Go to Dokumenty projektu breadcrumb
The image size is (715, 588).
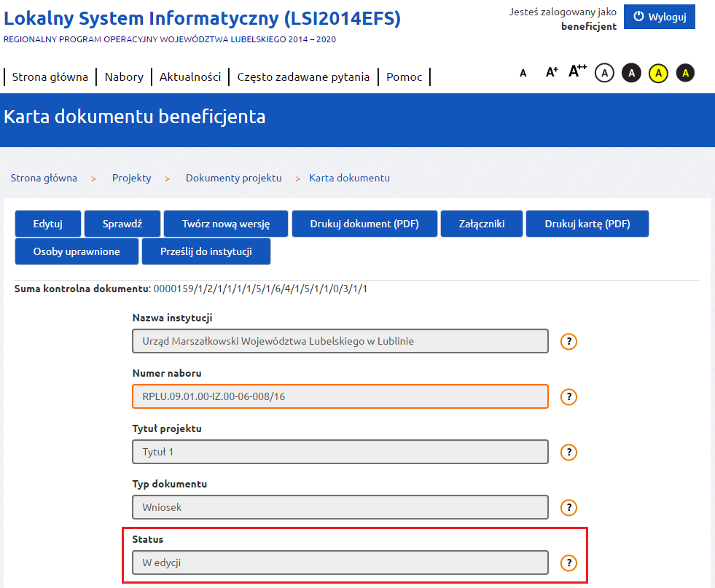click(x=233, y=178)
